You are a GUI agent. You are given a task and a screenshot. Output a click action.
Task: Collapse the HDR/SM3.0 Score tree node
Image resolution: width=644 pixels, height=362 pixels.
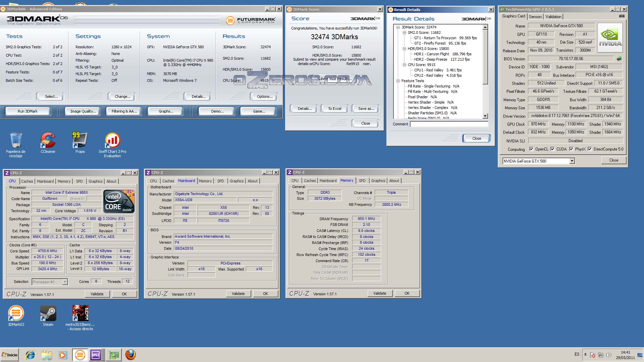(405, 49)
